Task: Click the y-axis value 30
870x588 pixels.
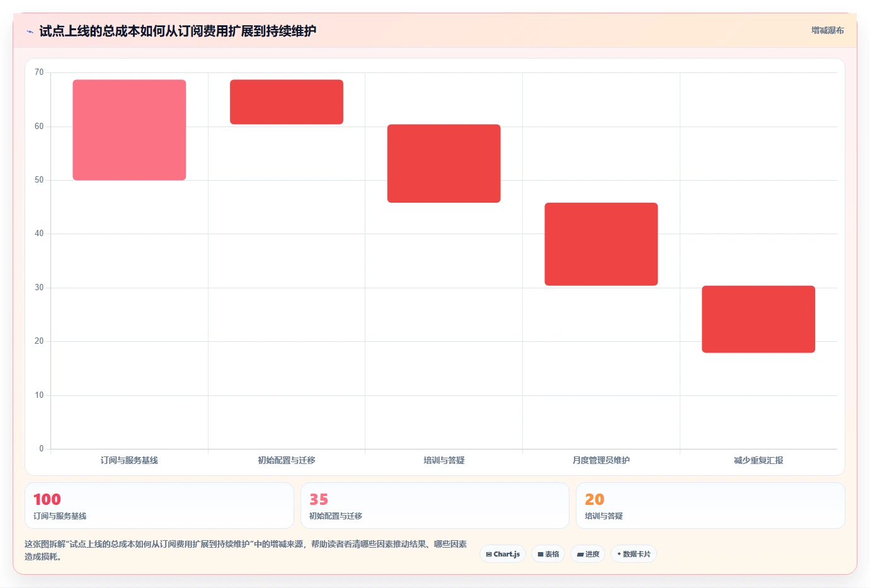Action: tap(39, 288)
